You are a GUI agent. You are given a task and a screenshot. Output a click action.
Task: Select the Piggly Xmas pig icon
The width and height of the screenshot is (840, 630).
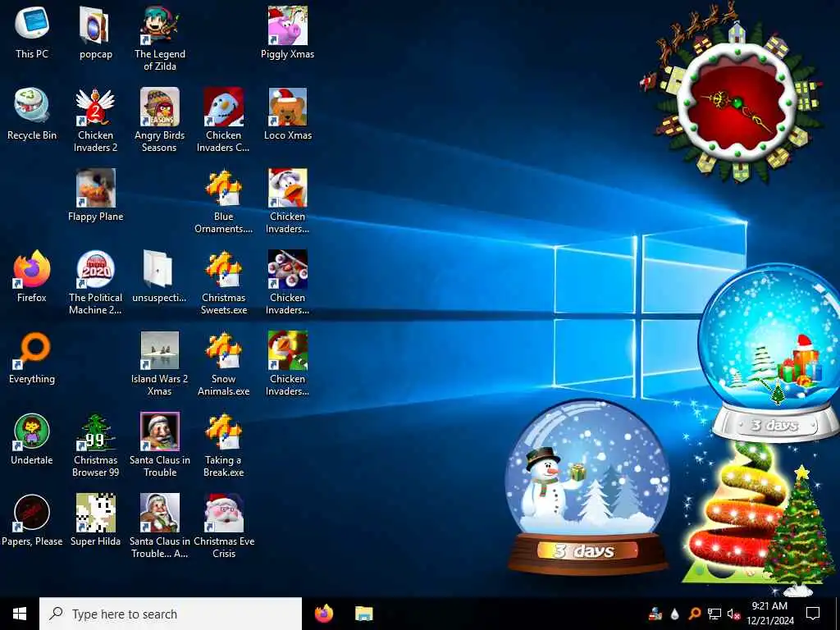[x=288, y=32]
